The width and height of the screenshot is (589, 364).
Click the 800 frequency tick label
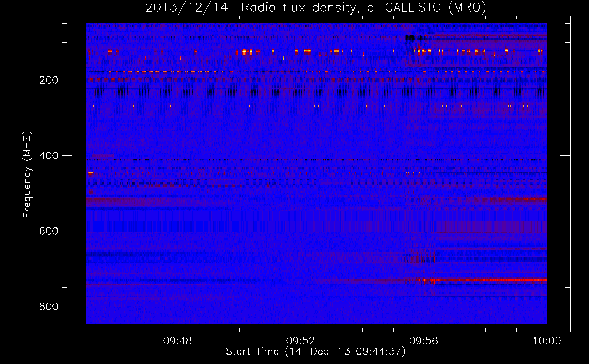click(x=49, y=306)
